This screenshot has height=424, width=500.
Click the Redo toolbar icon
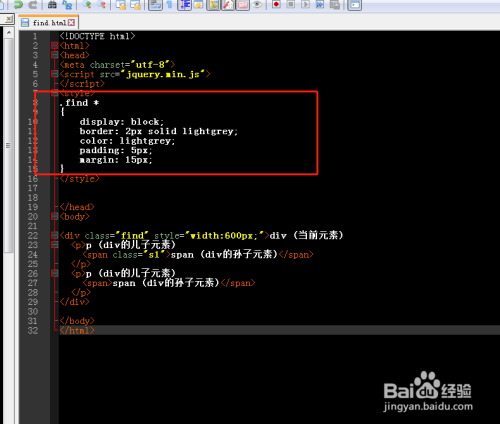point(33,4)
